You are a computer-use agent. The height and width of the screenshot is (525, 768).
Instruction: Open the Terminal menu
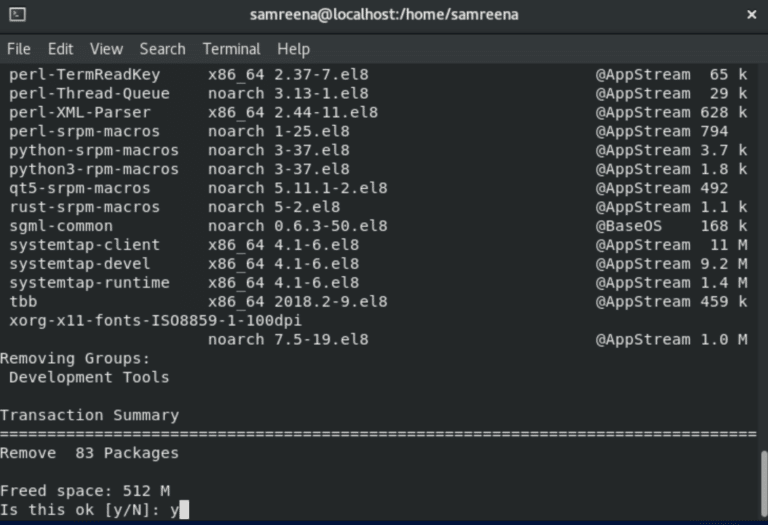click(231, 49)
